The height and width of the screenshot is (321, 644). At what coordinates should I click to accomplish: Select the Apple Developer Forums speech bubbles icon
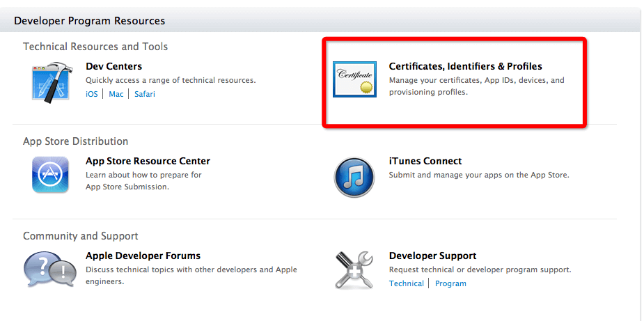[x=50, y=270]
